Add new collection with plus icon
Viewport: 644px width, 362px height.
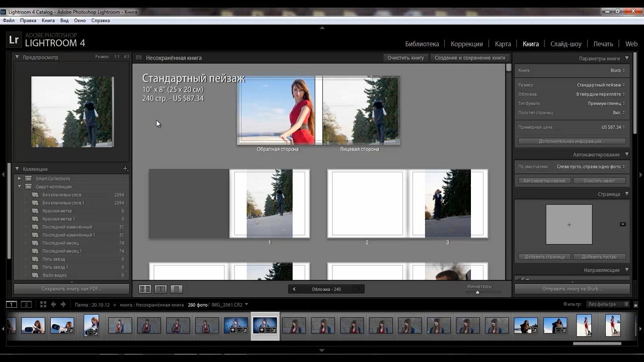[125, 169]
